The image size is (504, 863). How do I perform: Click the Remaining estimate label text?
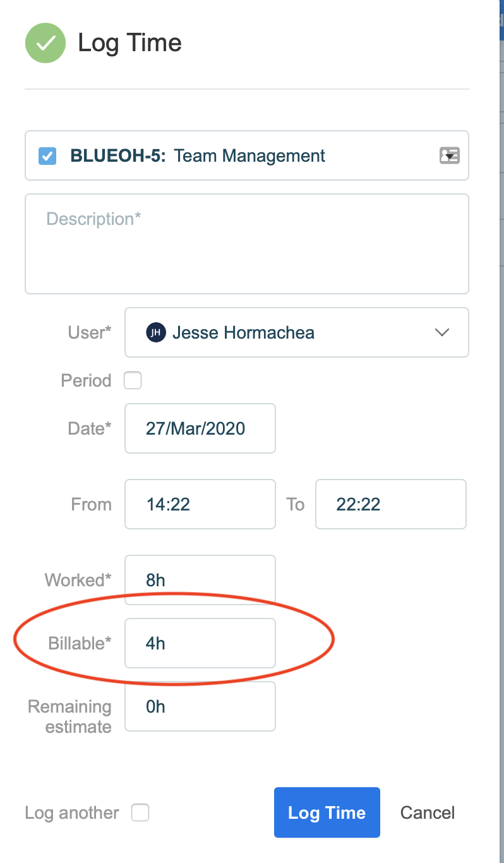(69, 716)
